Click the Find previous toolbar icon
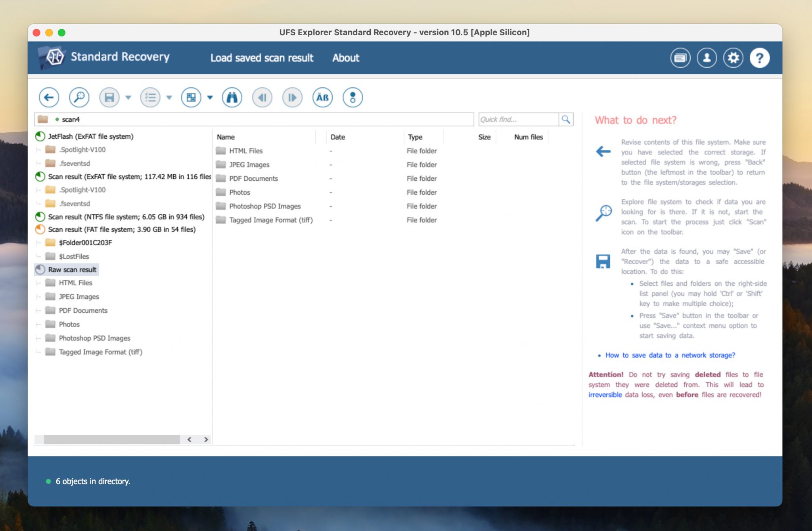 click(262, 97)
